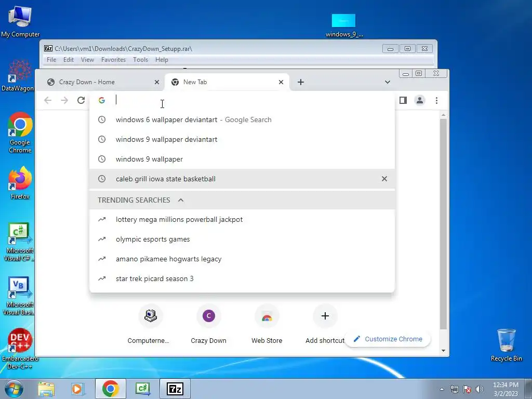The image size is (532, 399).
Task: Select lottery mega millions powerball jackpot
Action: pos(242,220)
